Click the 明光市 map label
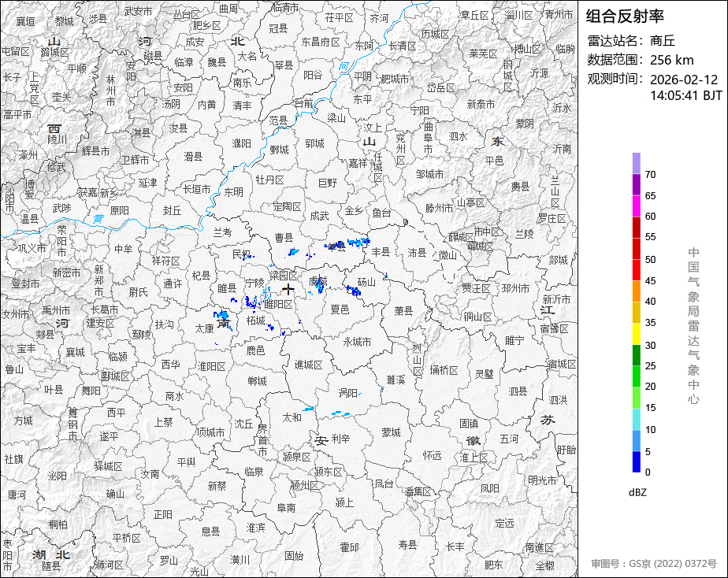The image size is (728, 578). [542, 480]
